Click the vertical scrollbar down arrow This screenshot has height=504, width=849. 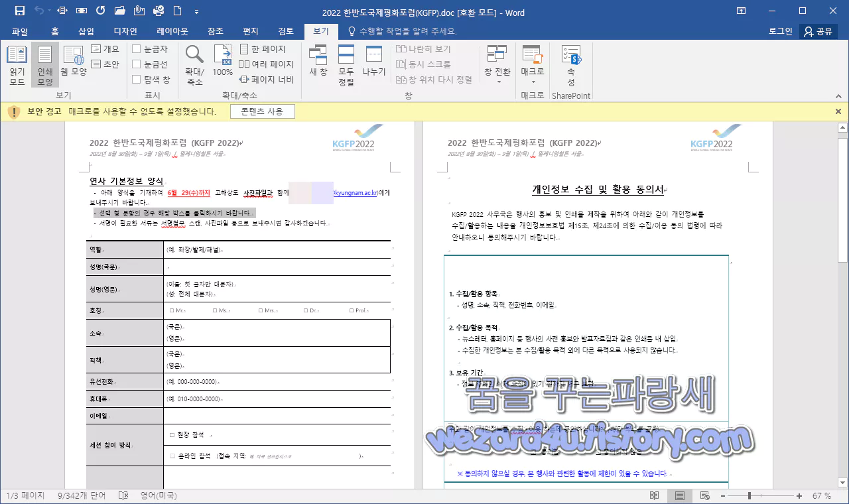click(x=842, y=483)
